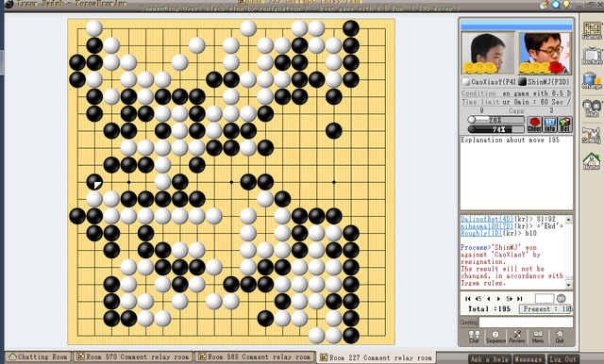Click CaoXiaoY(P4D) player name
Image resolution: width=604 pixels, height=364 pixels.
click(x=493, y=82)
